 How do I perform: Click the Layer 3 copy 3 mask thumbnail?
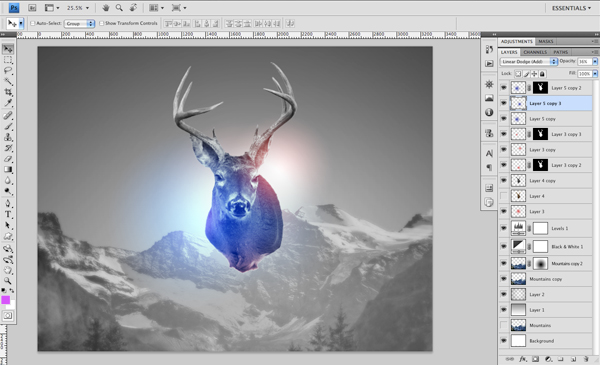540,134
